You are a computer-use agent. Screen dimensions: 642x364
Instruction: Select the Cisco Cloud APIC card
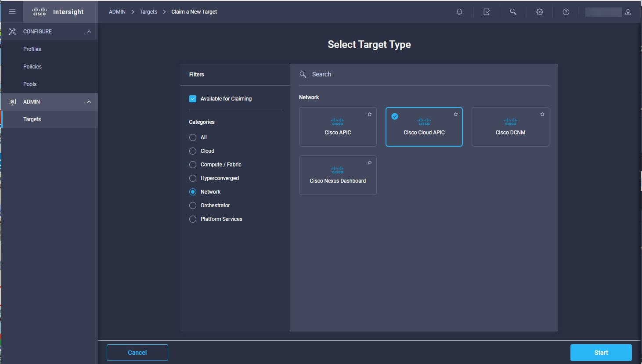(424, 127)
